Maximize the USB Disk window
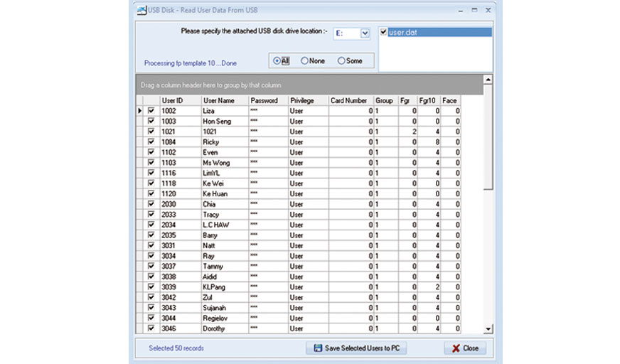This screenshot has width=620, height=364. click(x=474, y=10)
